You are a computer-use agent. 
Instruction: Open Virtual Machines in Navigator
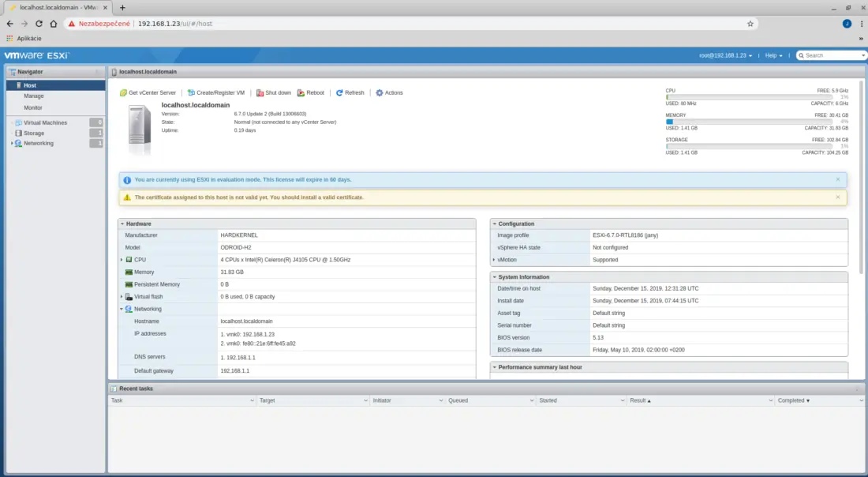pos(46,122)
